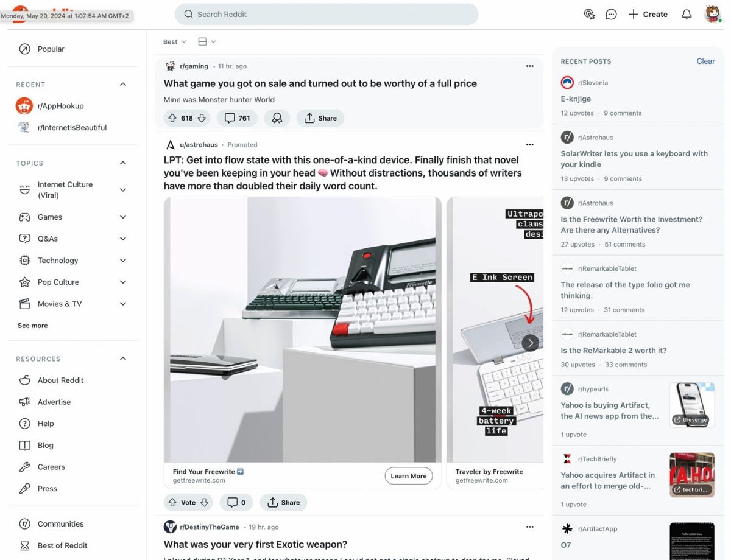This screenshot has width=731, height=560.
Task: Click the Freewrite keyboards ad image
Action: point(303,329)
